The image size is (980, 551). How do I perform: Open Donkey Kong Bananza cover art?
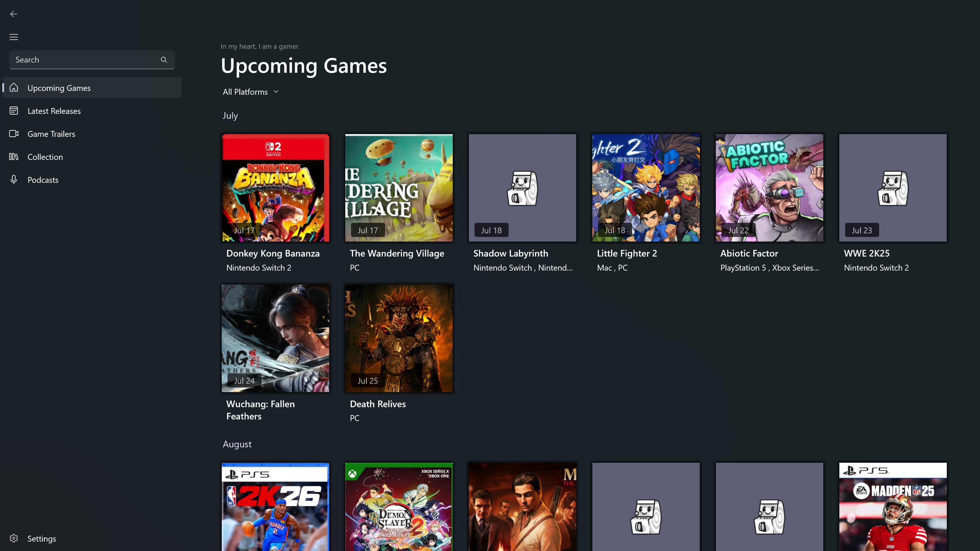(x=276, y=188)
